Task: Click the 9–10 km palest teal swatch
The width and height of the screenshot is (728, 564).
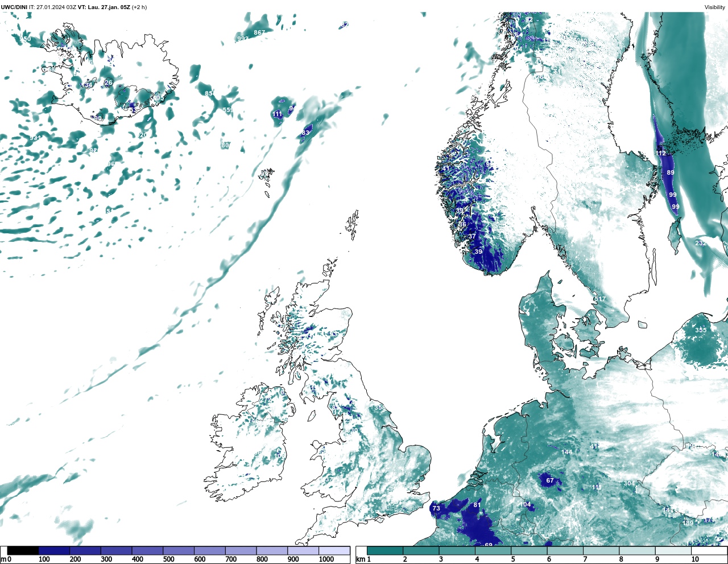Action: click(672, 551)
